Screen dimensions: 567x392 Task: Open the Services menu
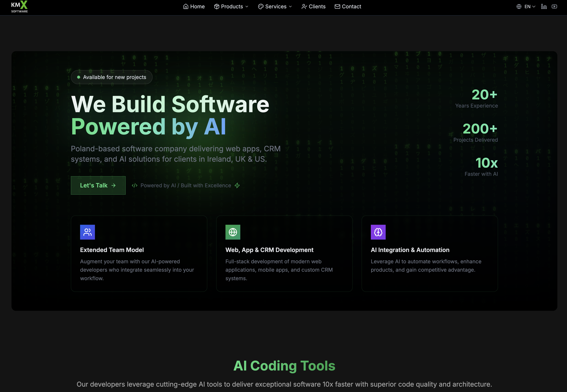click(x=275, y=7)
